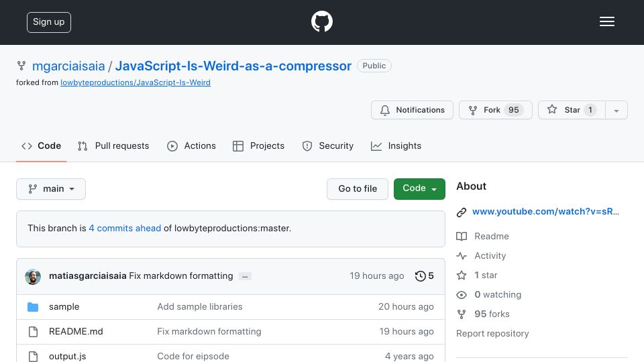Switch to the Security tab
The image size is (644, 362).
(328, 145)
